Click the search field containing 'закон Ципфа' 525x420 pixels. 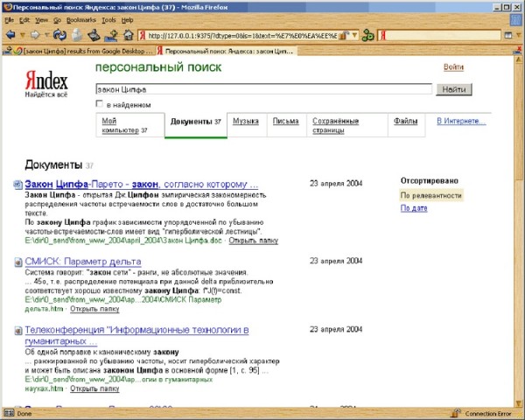262,89
